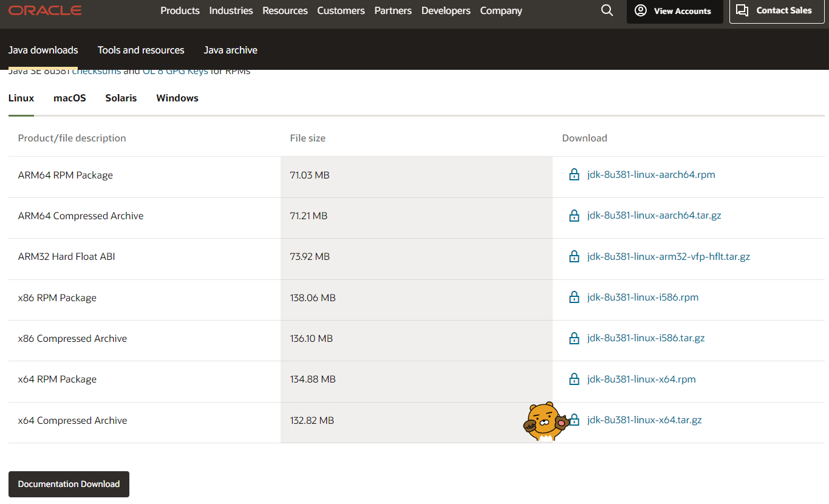Switch to the Solaris tab
829x504 pixels.
(121, 98)
